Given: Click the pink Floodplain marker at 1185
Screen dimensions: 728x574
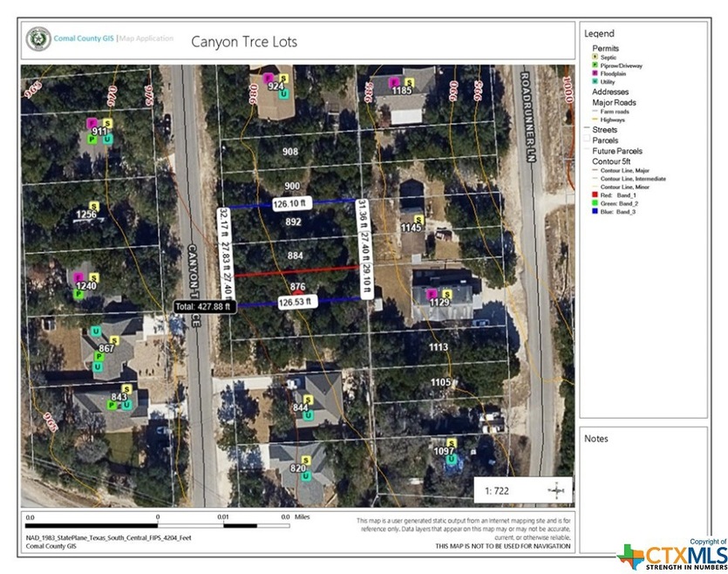Looking at the screenshot, I should 393,81.
